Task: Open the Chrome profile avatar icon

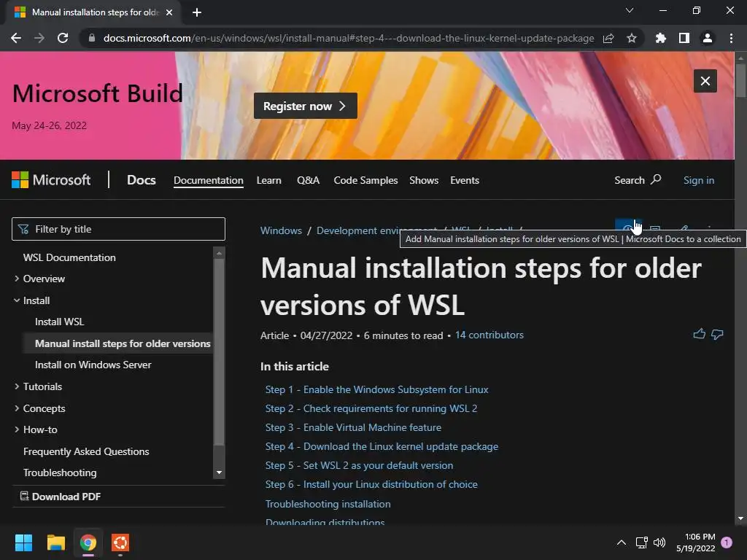Action: (x=708, y=38)
